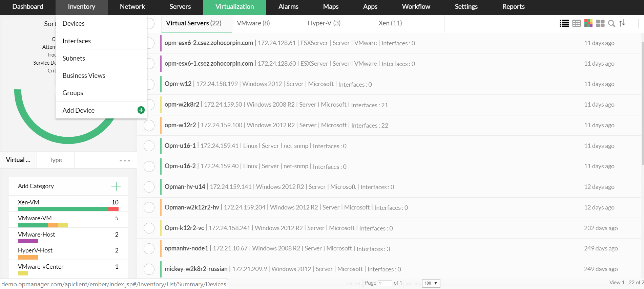
Task: Select checkbox for opmanhv-node1 row
Action: tap(149, 249)
